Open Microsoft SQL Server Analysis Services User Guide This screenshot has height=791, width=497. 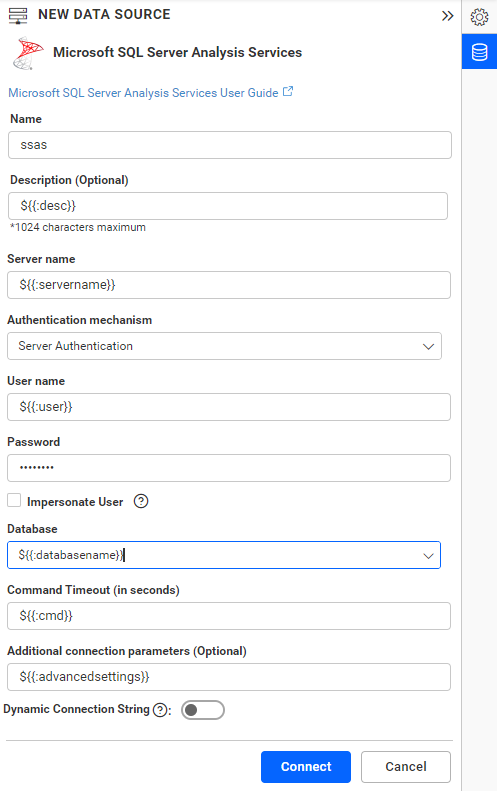143,93
